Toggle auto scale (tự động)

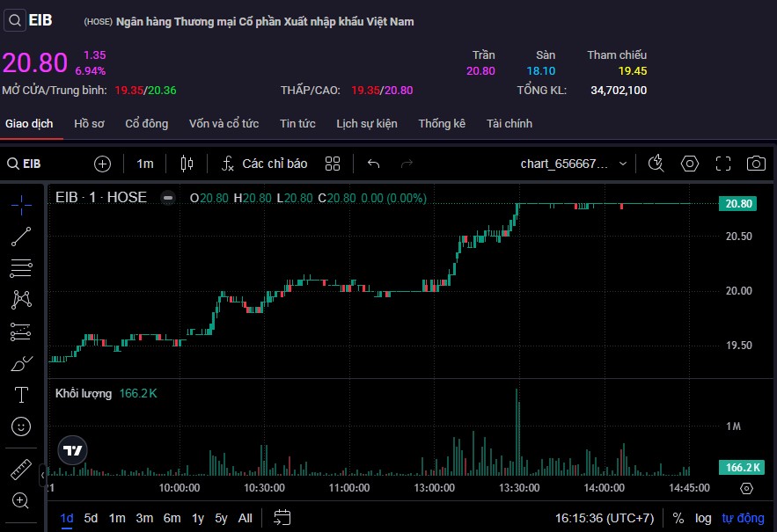pos(743,518)
